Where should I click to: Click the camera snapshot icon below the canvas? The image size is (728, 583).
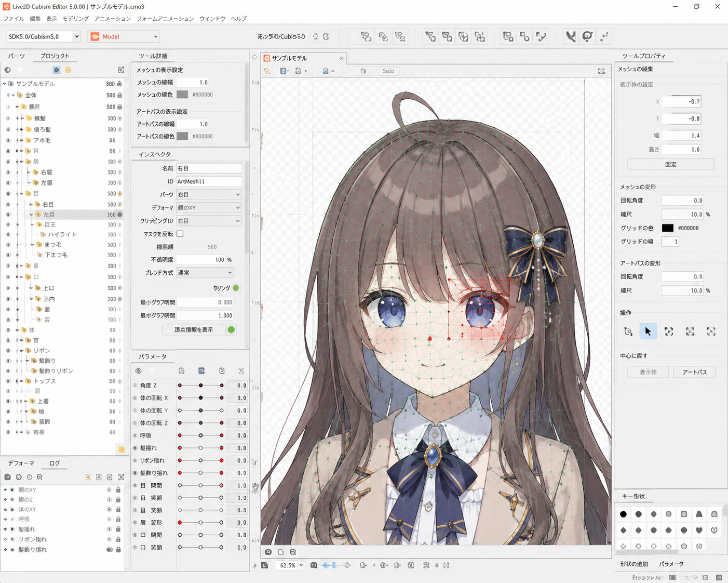tap(268, 552)
